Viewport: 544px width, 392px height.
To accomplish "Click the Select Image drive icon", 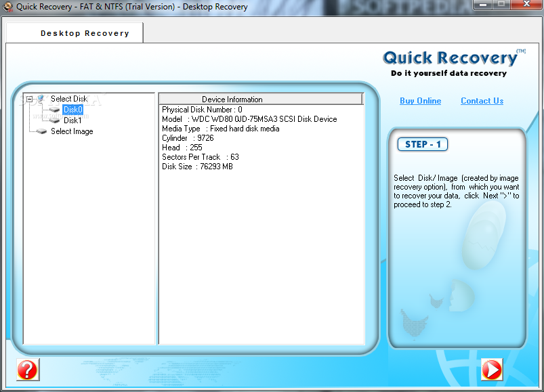I will (x=41, y=131).
